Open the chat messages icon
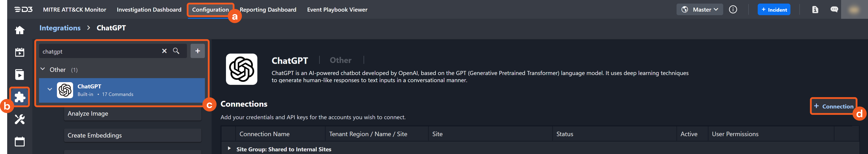The image size is (868, 154). click(x=834, y=9)
